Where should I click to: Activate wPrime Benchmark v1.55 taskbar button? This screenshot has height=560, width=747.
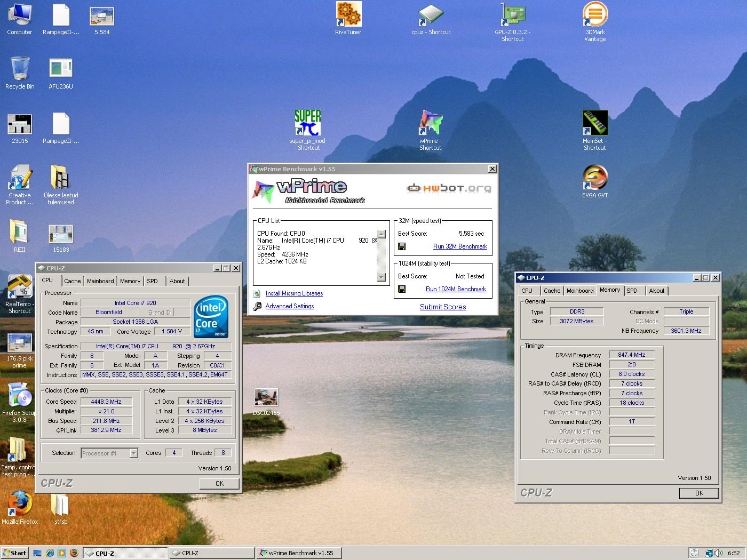pos(299,553)
